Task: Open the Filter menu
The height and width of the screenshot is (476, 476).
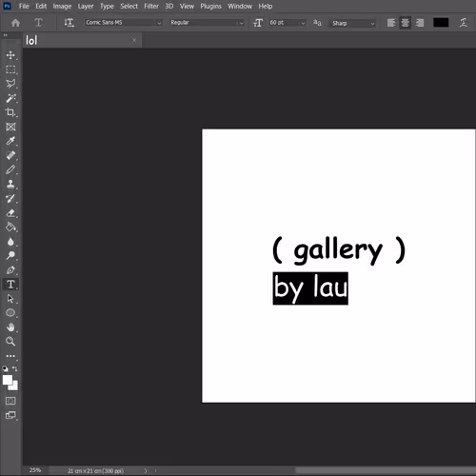Action: (x=151, y=7)
